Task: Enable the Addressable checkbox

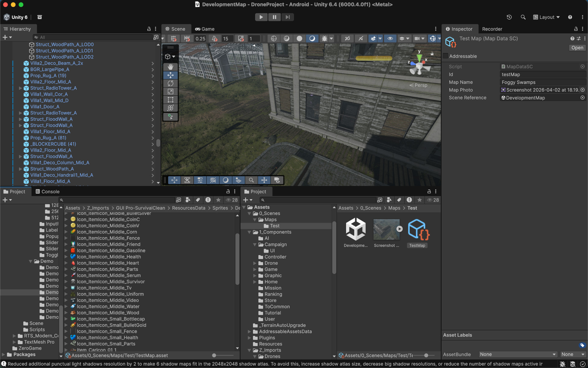Action: click(x=446, y=56)
